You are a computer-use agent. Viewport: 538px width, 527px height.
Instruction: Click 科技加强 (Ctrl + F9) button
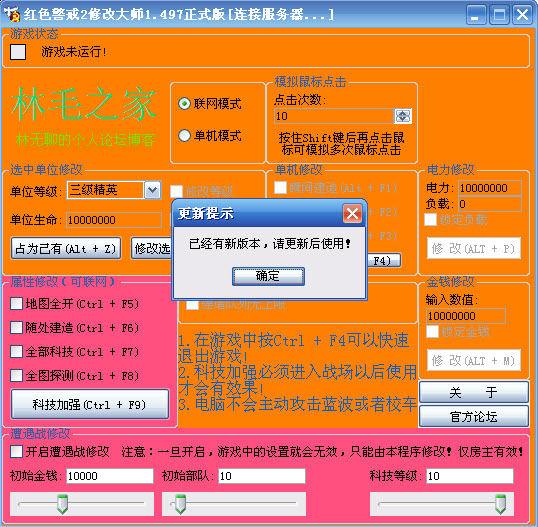point(90,404)
